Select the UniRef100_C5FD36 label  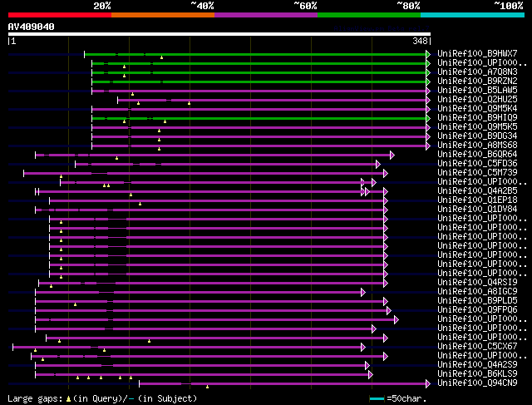[x=477, y=163]
